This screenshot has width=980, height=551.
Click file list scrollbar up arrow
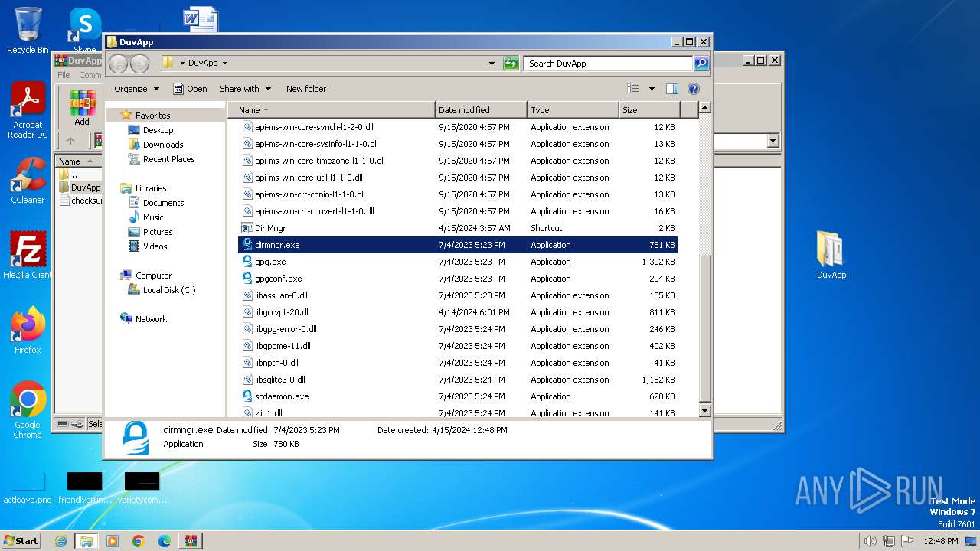coord(705,108)
